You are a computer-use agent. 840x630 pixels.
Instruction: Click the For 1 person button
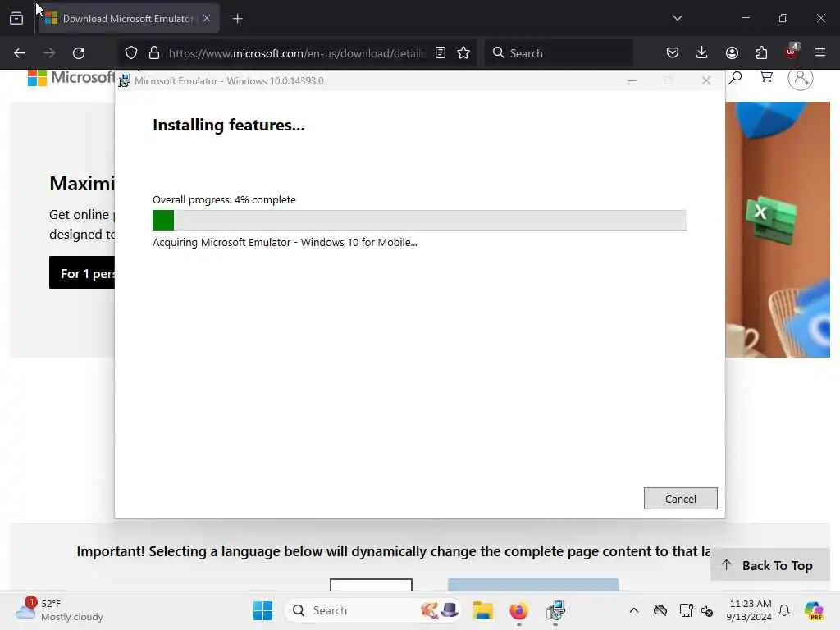82,272
